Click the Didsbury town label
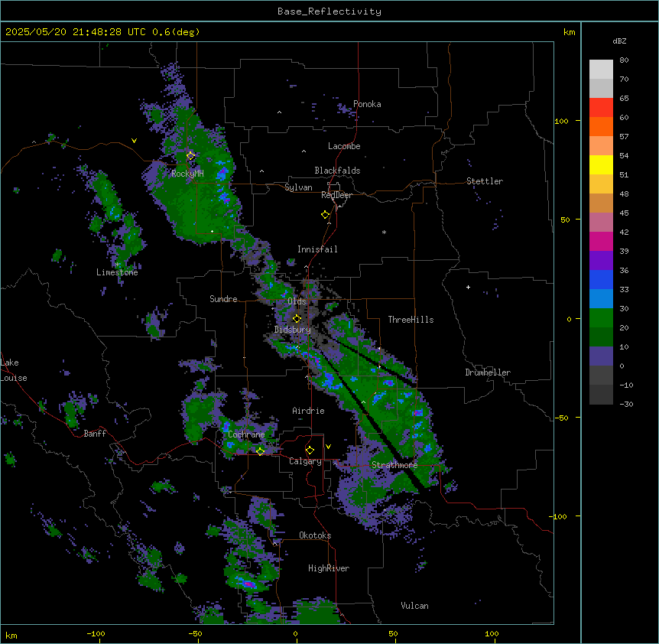Screen dimensions: 659x644 293,330
